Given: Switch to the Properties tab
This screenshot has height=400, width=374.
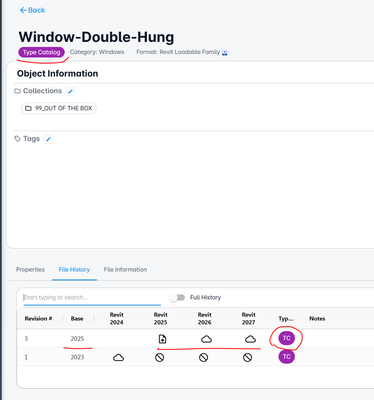Looking at the screenshot, I should tap(30, 269).
